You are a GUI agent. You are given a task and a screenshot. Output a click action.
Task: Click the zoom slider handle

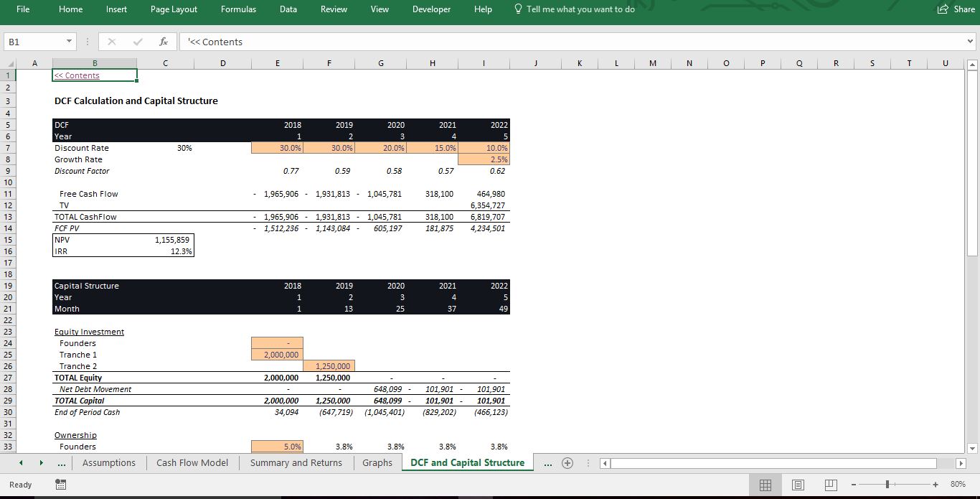click(887, 485)
